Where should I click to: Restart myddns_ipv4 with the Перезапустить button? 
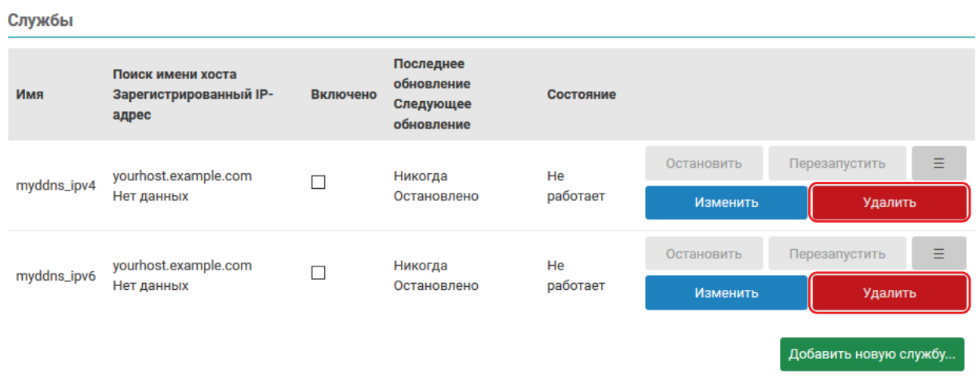coord(837,164)
